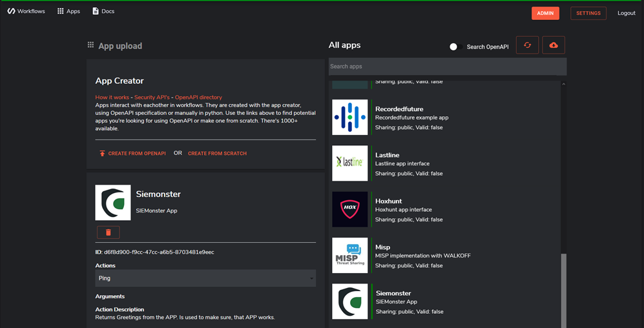Screen dimensions: 644x328
Task: Click the Docs document icon
Action: (96, 11)
